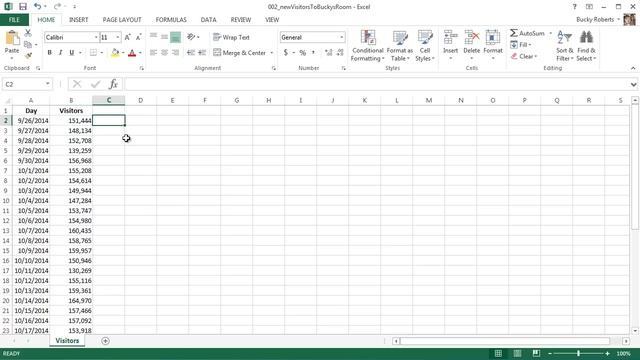Click the Increase Decimal icon
This screenshot has height=360, width=640.
coord(329,53)
